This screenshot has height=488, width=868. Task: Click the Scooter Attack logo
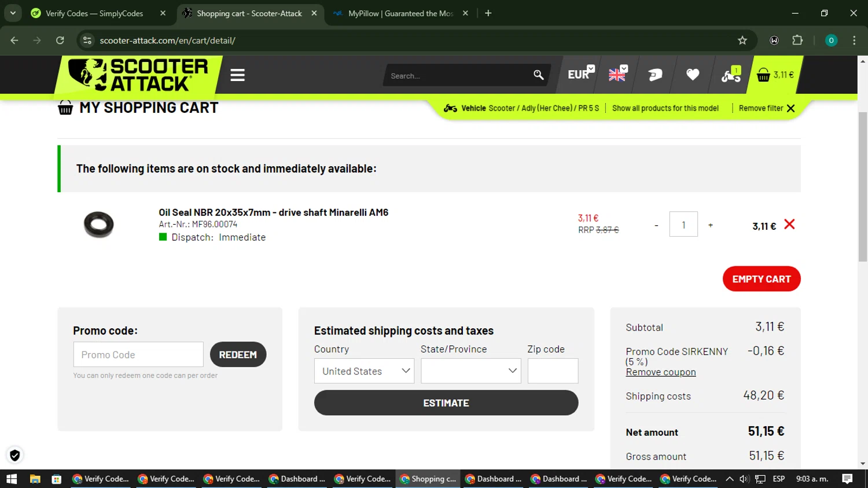point(138,75)
